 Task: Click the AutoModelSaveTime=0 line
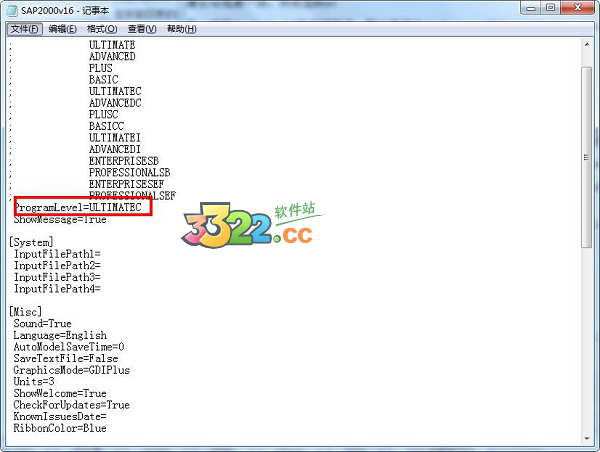click(x=69, y=347)
